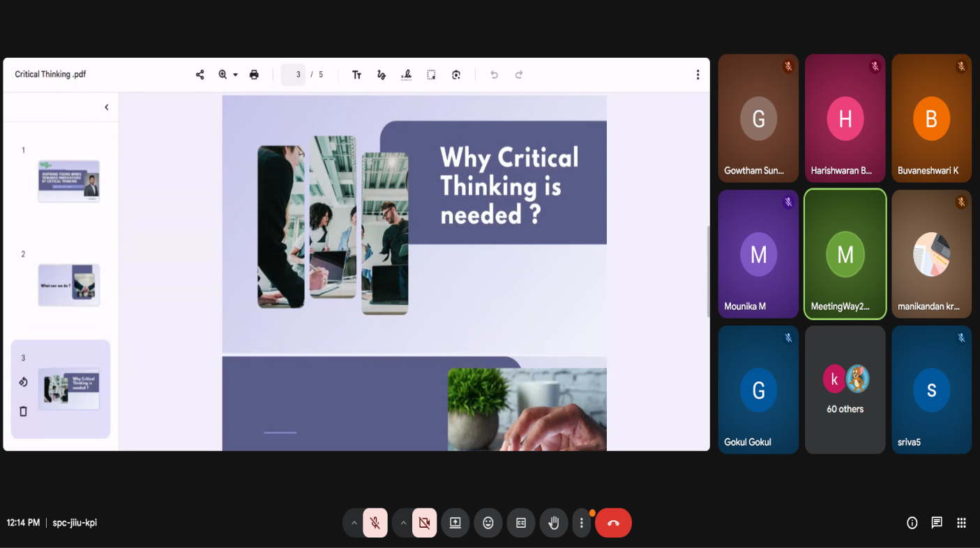This screenshot has width=980, height=548.
Task: Leave the call with the red button
Action: (x=613, y=523)
